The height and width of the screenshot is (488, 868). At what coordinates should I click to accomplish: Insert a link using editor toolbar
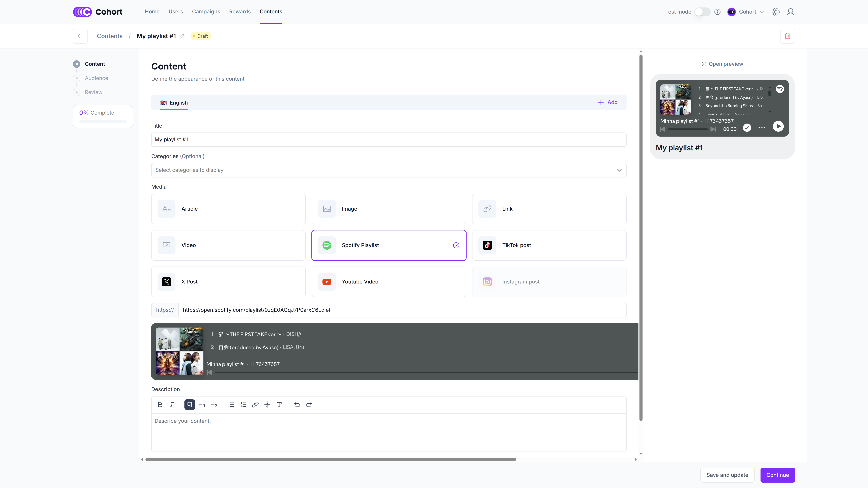click(x=255, y=404)
